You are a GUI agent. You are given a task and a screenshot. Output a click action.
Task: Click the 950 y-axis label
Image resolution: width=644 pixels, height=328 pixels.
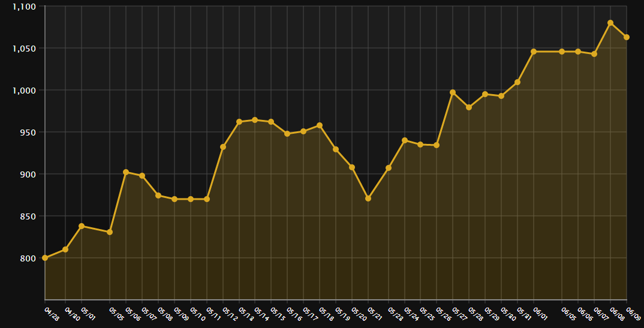click(x=28, y=132)
